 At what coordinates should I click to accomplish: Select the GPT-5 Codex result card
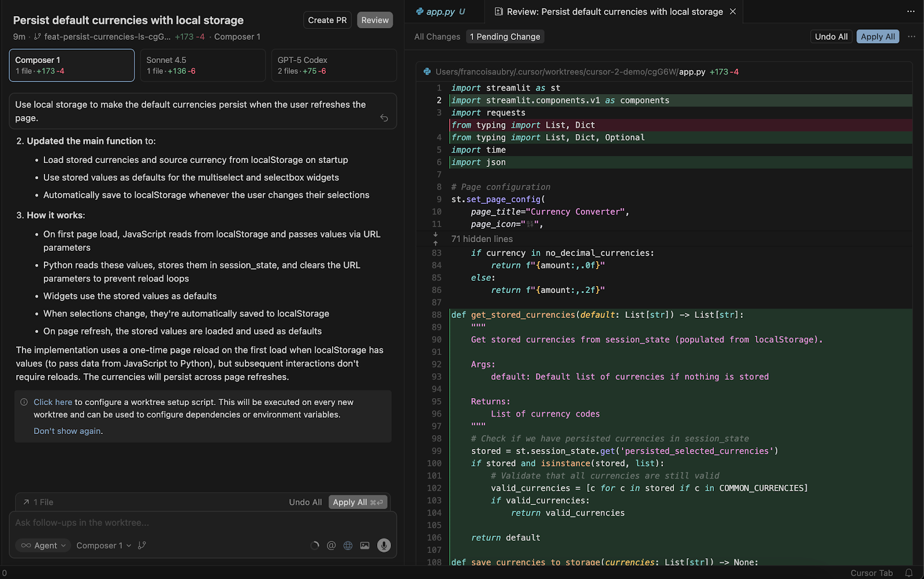333,65
